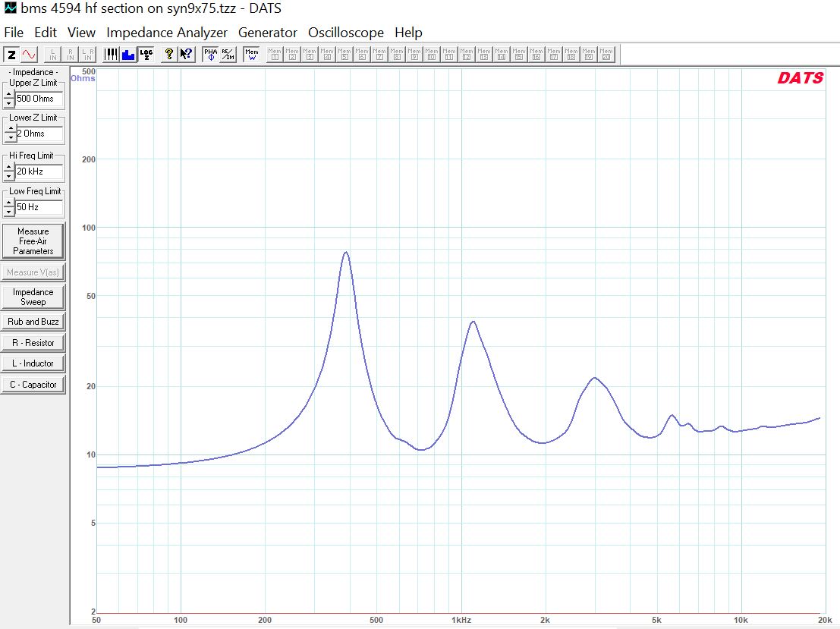Image resolution: width=840 pixels, height=629 pixels.
Task: Start an Impedance Sweep
Action: click(x=33, y=297)
